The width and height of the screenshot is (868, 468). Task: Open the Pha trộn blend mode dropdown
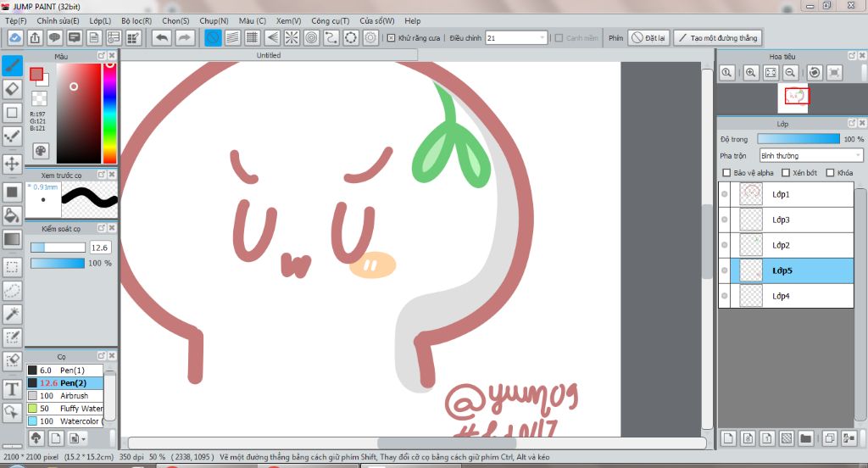(811, 156)
